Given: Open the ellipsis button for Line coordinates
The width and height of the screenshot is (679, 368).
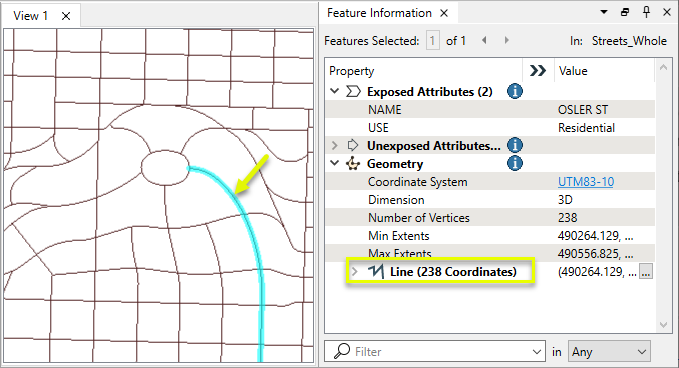Looking at the screenshot, I should point(646,272).
